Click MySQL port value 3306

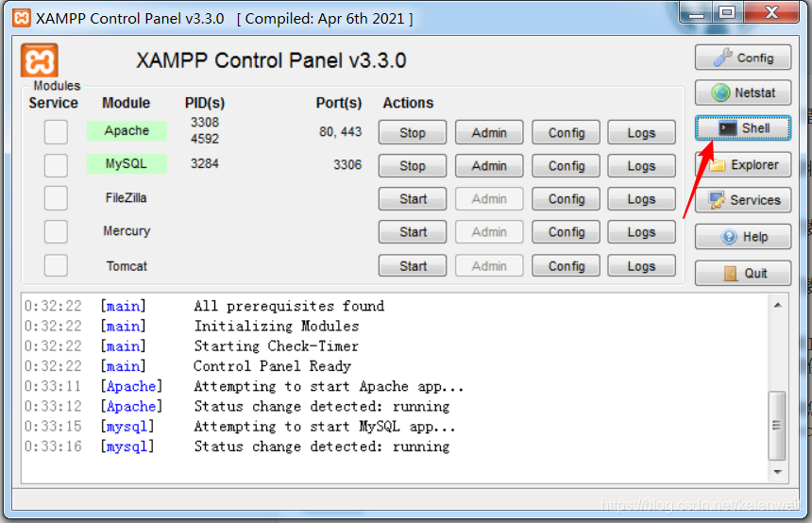click(x=347, y=164)
